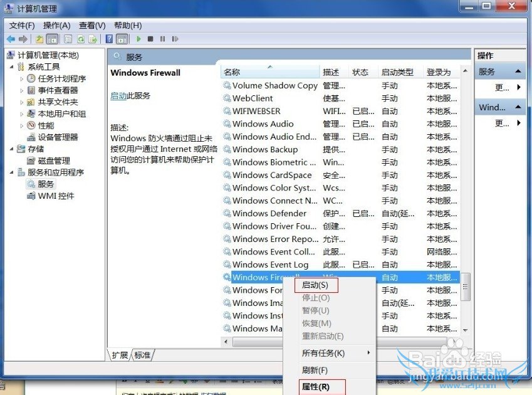Select 性能 in the tree

46,125
